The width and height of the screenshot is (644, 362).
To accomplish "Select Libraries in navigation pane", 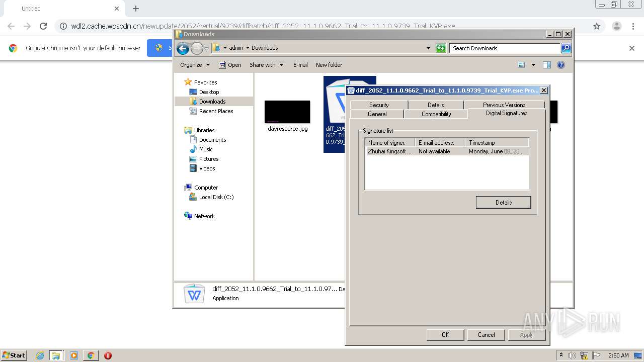I will [204, 130].
